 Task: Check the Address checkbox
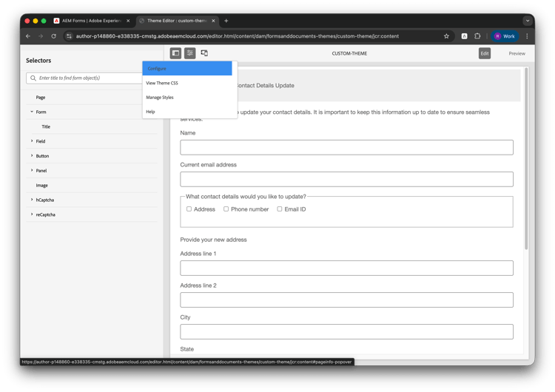click(189, 209)
